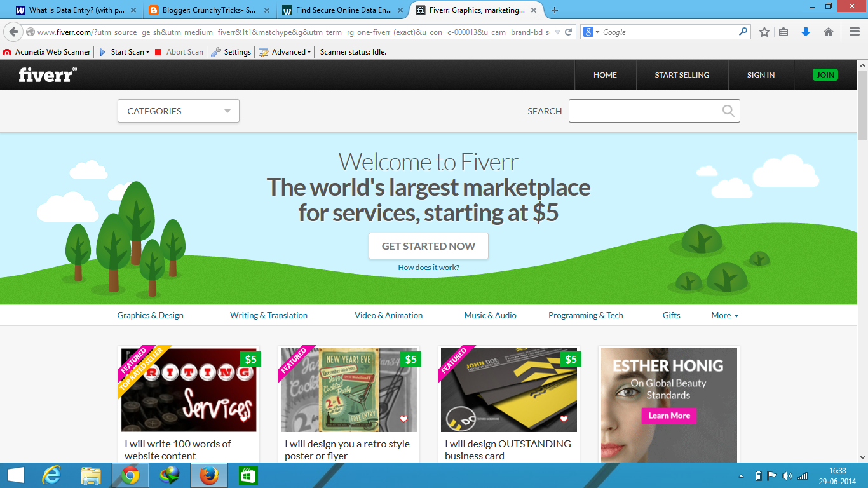Switch to the 'What Is Data Entry?' tab
This screenshot has width=868, height=488.
pyautogui.click(x=77, y=10)
